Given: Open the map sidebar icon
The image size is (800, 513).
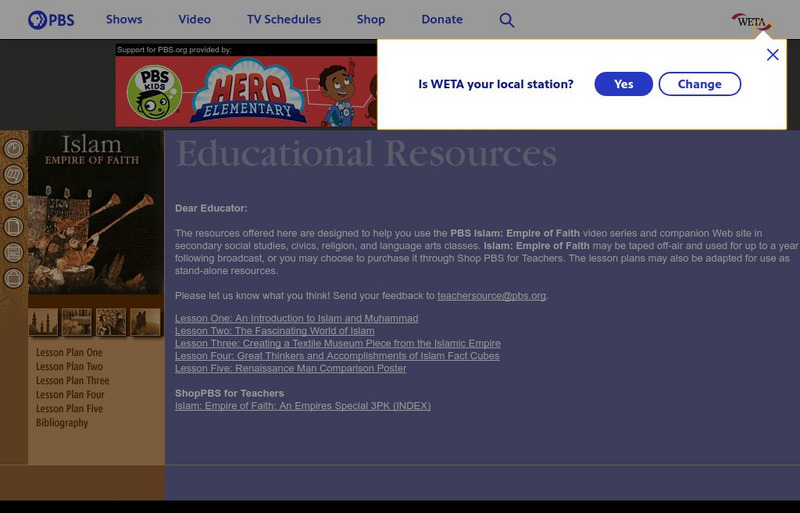Looking at the screenshot, I should pyautogui.click(x=14, y=175).
